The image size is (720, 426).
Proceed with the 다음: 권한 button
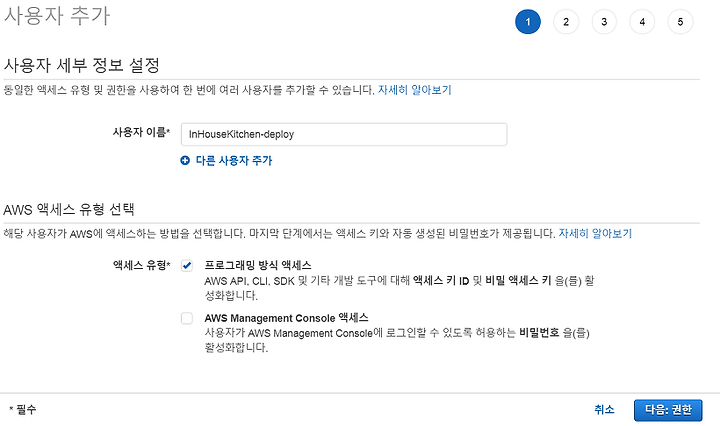[x=668, y=410]
